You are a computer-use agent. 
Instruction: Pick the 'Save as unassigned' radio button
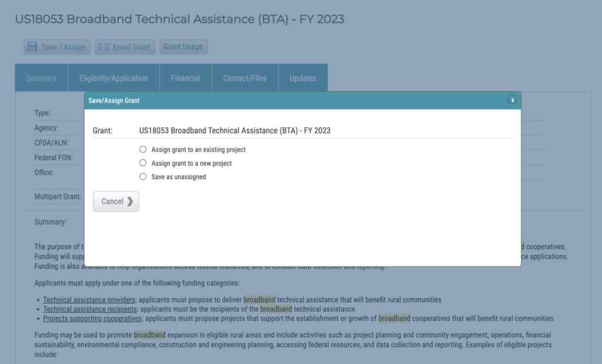pyautogui.click(x=143, y=177)
